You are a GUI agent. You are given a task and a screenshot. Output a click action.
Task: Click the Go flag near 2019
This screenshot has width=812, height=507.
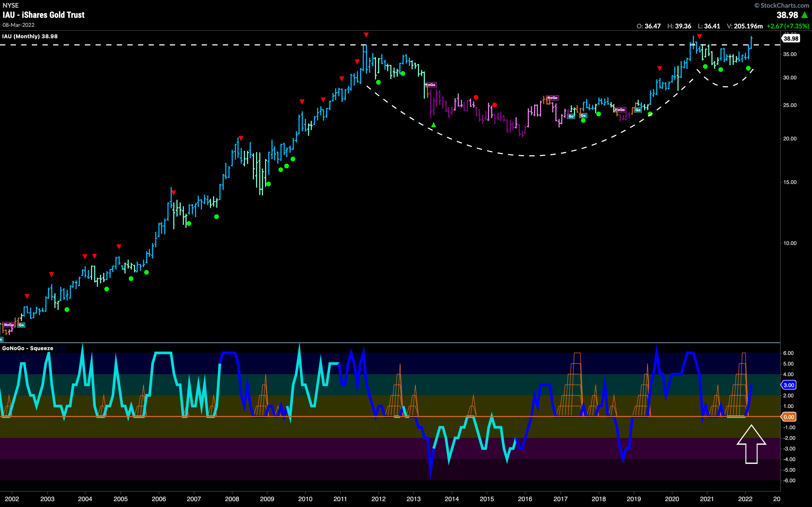638,110
